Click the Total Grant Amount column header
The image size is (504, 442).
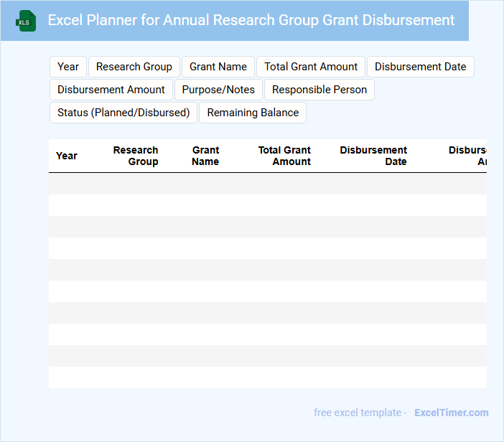click(284, 156)
